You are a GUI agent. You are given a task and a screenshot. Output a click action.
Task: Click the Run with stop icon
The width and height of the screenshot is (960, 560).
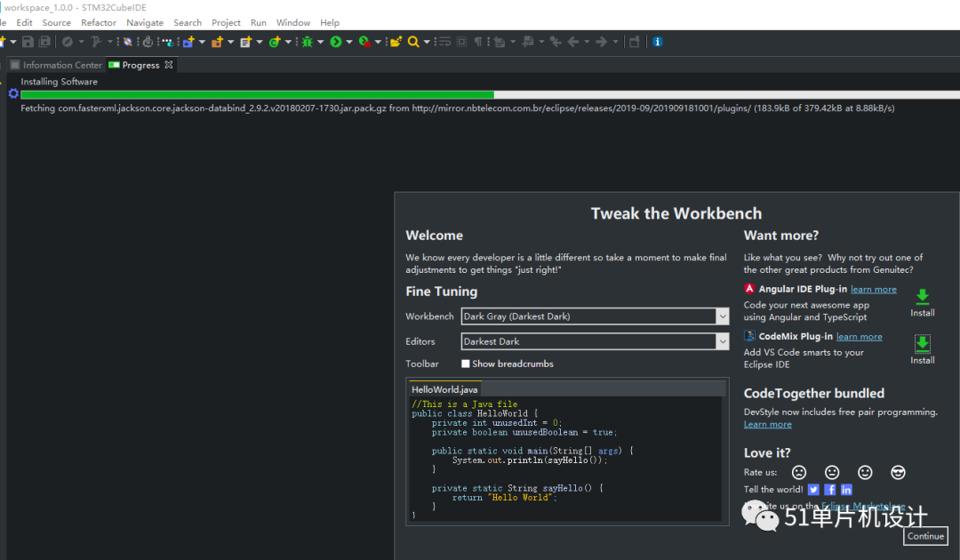[365, 42]
